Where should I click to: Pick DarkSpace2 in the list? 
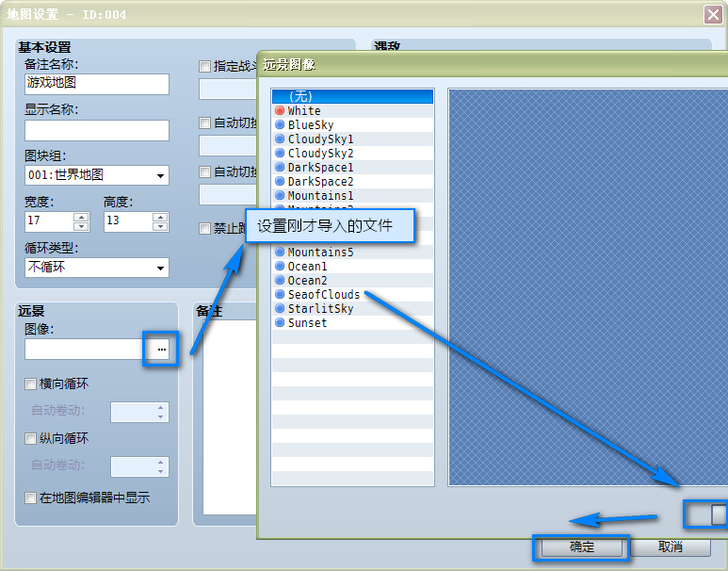point(352,181)
